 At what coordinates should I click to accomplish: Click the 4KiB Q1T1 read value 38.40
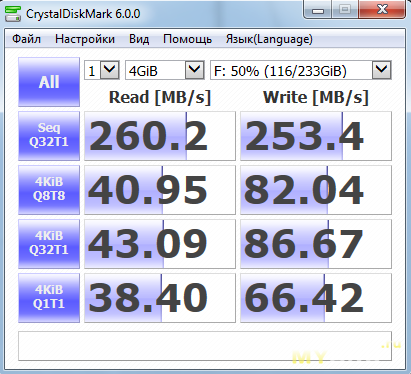pos(160,298)
